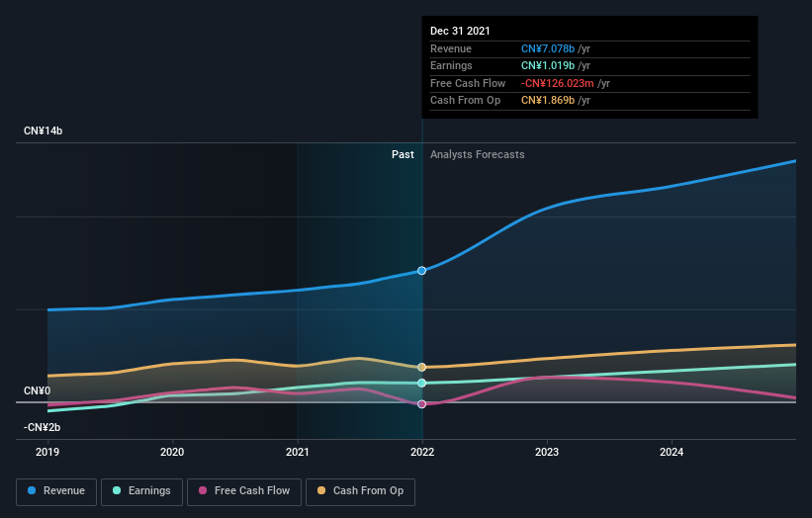The width and height of the screenshot is (812, 518).
Task: Click the 2020 x-axis label
Action: pyautogui.click(x=172, y=453)
